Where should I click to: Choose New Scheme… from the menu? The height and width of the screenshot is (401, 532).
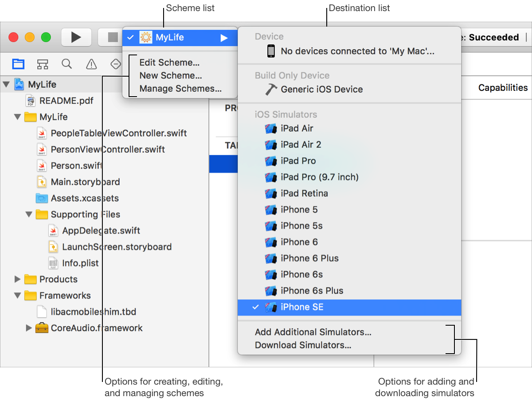point(171,75)
